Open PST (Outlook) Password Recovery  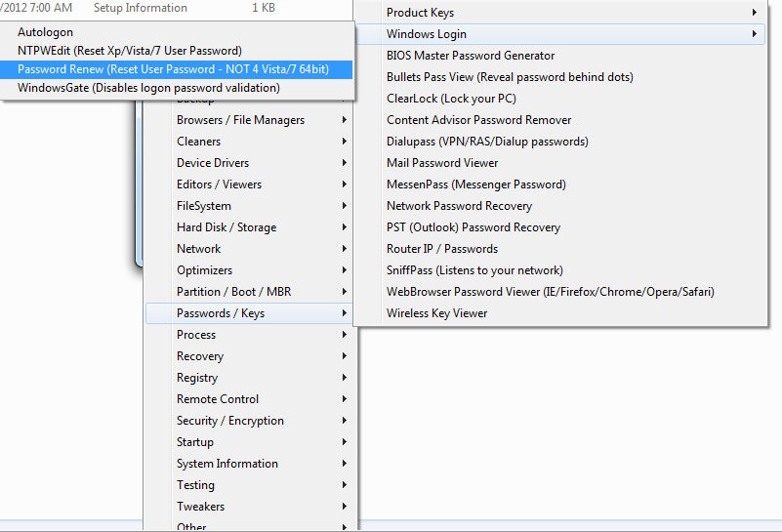pos(560,226)
